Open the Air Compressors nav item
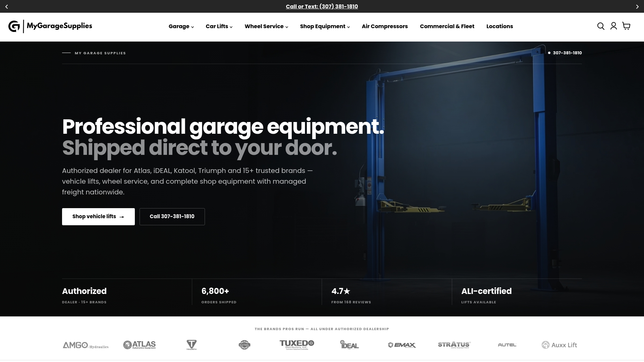Image resolution: width=644 pixels, height=362 pixels. pos(385,26)
